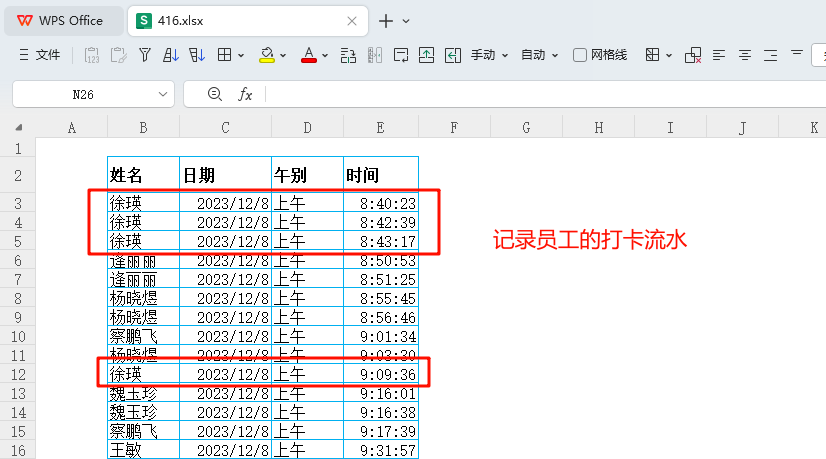This screenshot has height=459, width=826.
Task: Expand the freeze panes dropdown arrow
Action: coord(669,55)
